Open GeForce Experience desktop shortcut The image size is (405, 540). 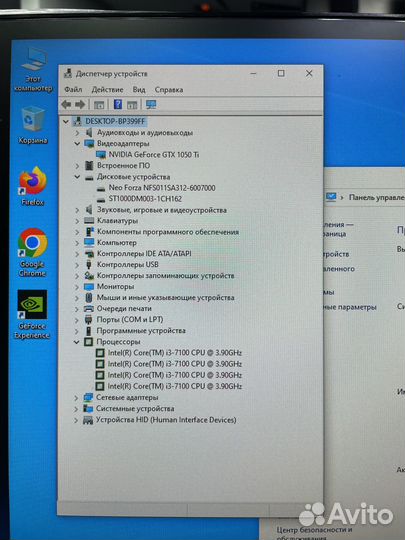pyautogui.click(x=32, y=314)
